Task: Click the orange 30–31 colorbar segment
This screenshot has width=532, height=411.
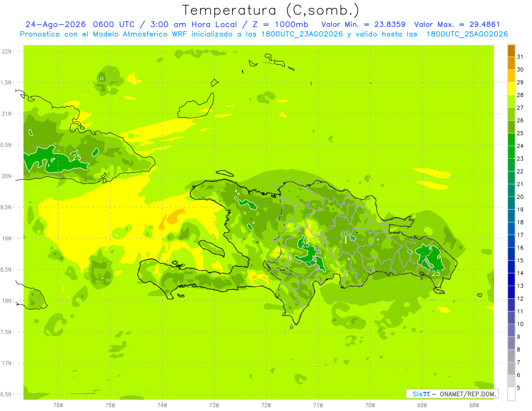Action: (x=511, y=63)
